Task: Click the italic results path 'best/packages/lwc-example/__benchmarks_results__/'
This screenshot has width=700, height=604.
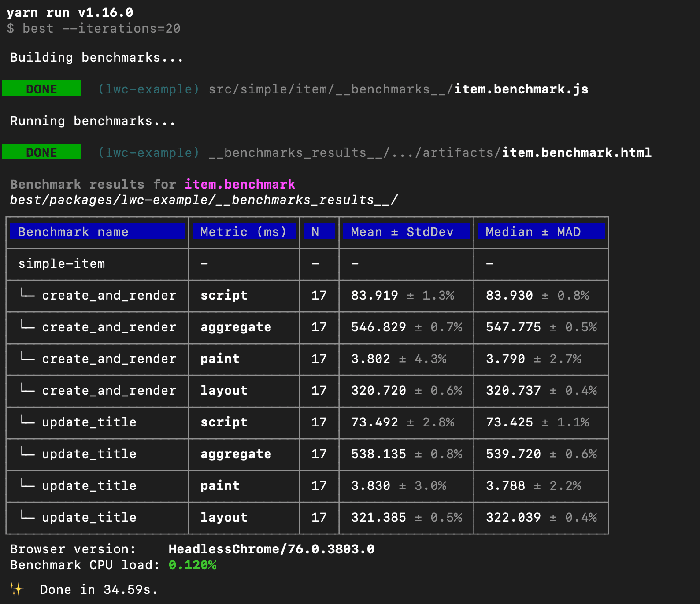Action: pos(204,200)
